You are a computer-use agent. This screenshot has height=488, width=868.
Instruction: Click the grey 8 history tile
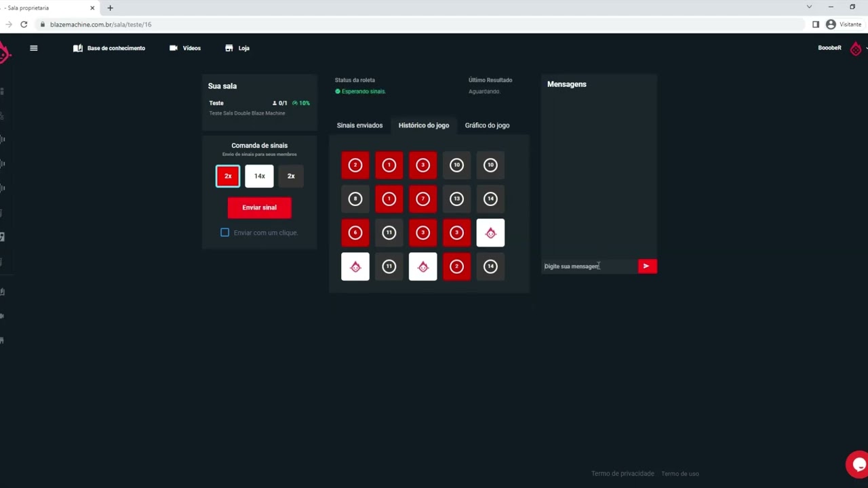355,199
